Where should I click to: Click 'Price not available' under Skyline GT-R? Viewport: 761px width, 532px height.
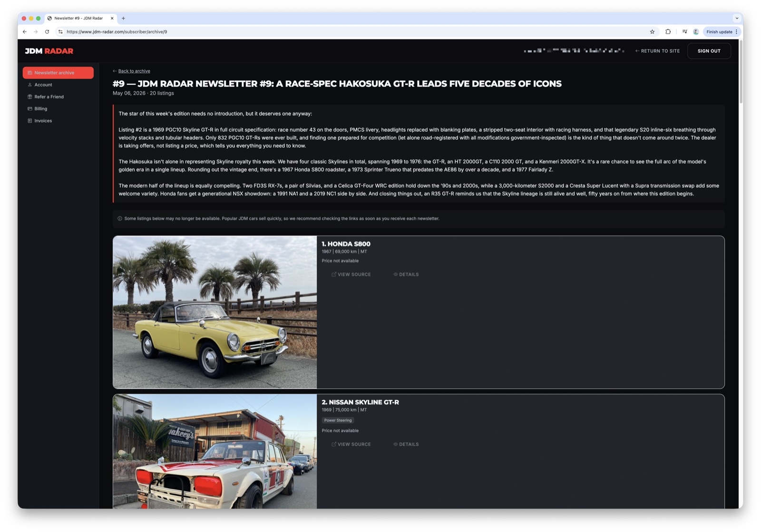(x=340, y=431)
